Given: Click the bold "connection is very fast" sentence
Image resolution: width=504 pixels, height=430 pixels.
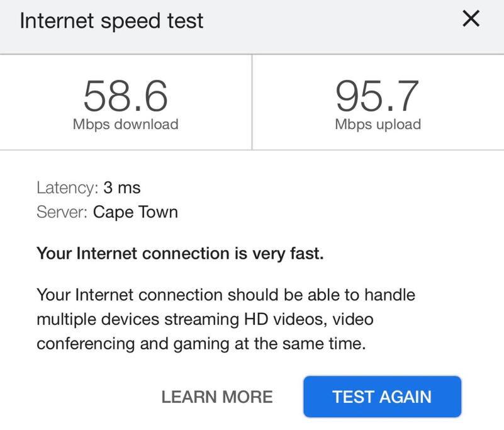Looking at the screenshot, I should point(180,254).
